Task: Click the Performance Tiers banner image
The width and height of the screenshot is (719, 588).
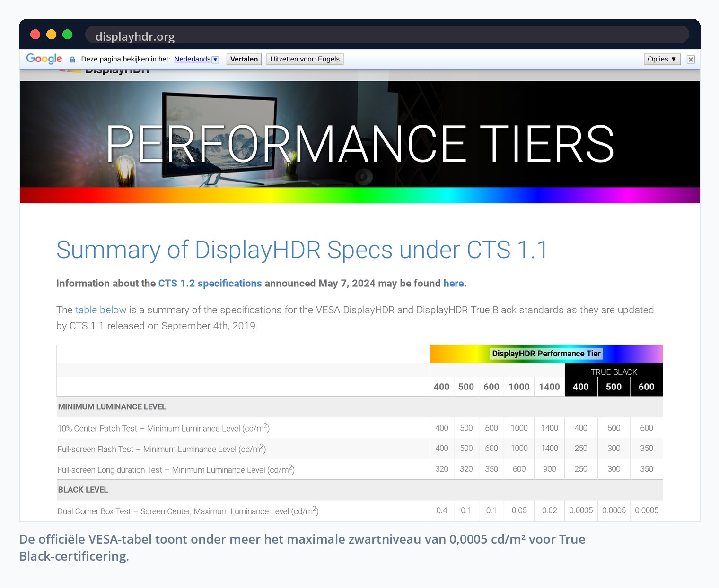Action: [x=359, y=142]
